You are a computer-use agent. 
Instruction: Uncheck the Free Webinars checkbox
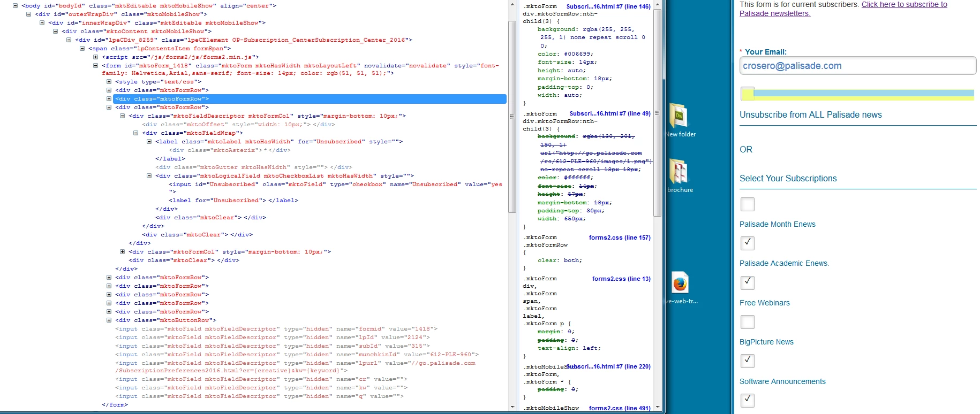point(748,282)
